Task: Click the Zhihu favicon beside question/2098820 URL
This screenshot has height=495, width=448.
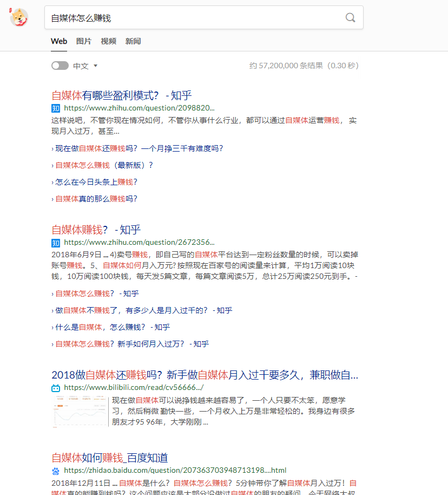Action: tap(56, 108)
